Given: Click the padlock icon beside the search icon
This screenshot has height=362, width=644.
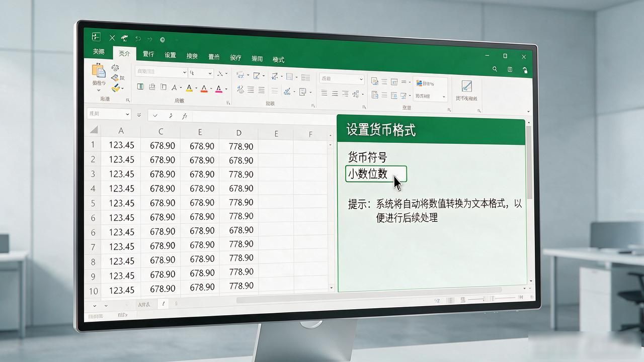Looking at the screenshot, I should click(525, 70).
